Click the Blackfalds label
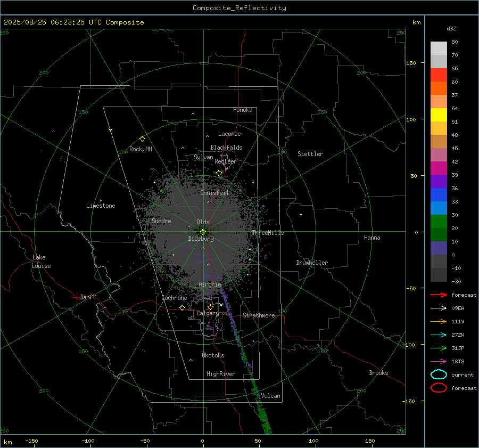 226,148
